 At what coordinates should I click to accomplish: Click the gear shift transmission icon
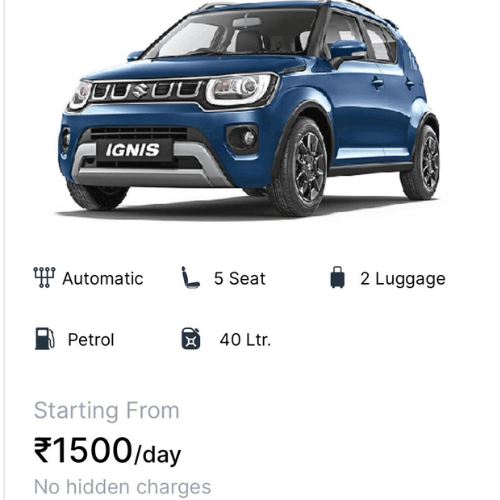point(44,277)
